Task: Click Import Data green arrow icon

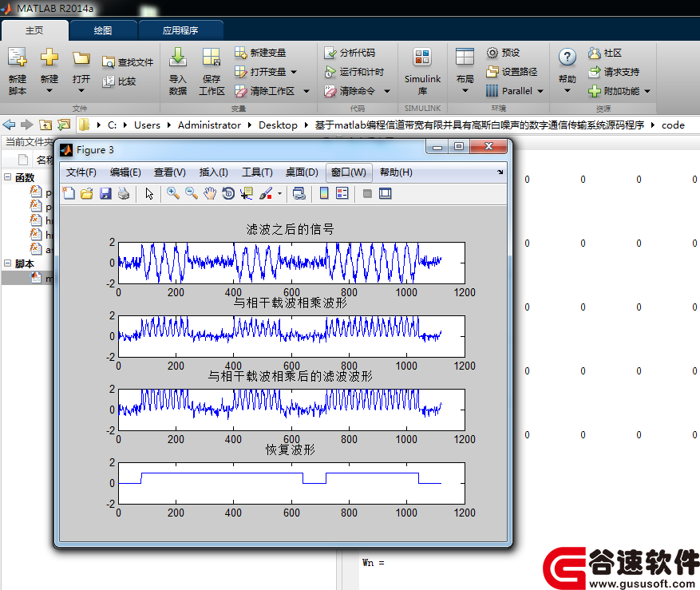Action: click(x=178, y=57)
